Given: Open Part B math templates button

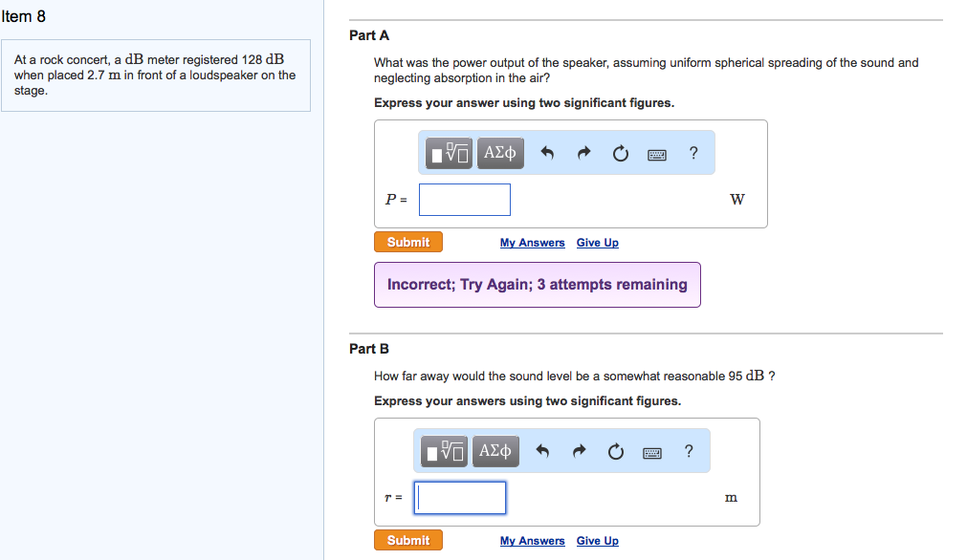Looking at the screenshot, I should (444, 451).
